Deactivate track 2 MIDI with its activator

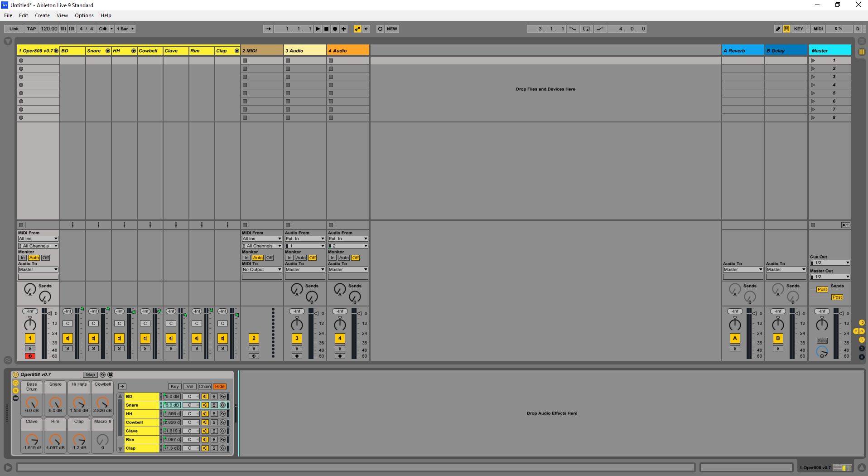tap(254, 338)
